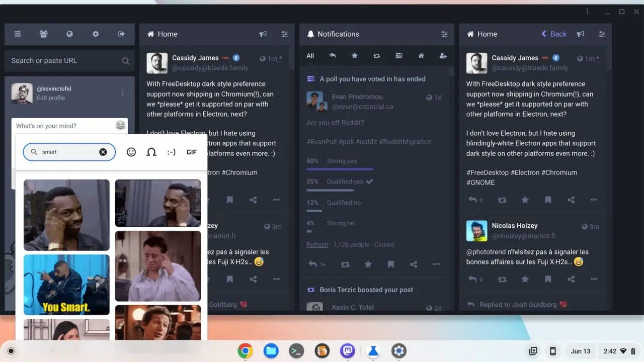Clear the smart search in emoji picker
This screenshot has height=362, width=644.
click(x=103, y=152)
